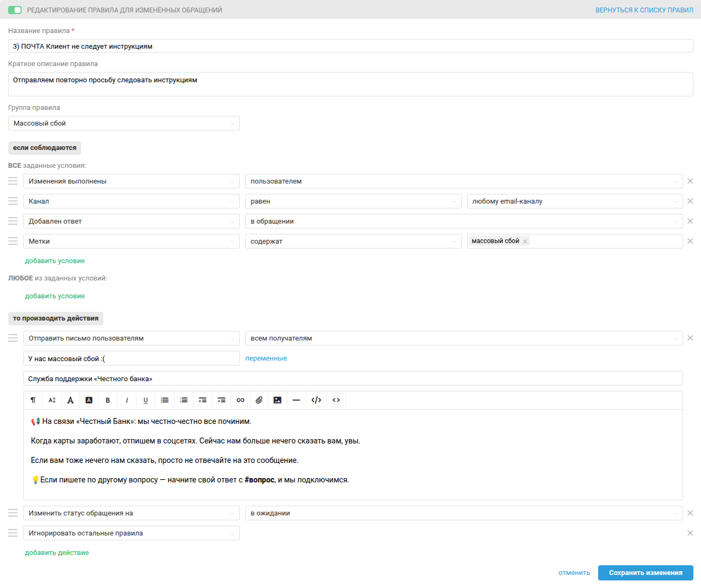Toggle the rule enabled switch
The height and width of the screenshot is (588, 701).
[x=15, y=10]
